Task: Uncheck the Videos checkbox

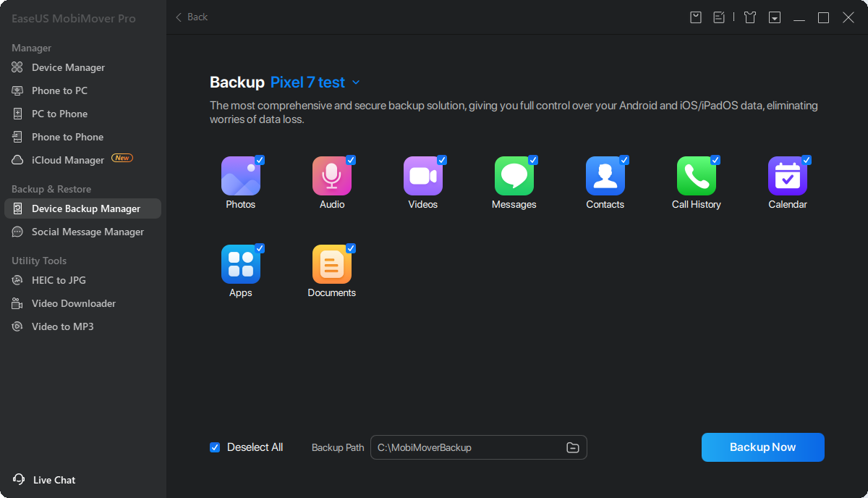Action: [442, 160]
